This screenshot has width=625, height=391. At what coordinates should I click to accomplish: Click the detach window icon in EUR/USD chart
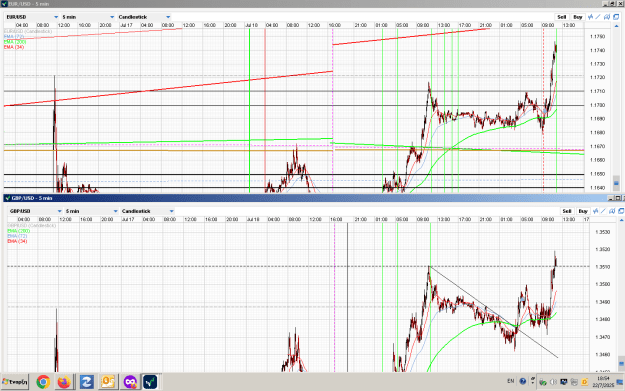pyautogui.click(x=616, y=17)
